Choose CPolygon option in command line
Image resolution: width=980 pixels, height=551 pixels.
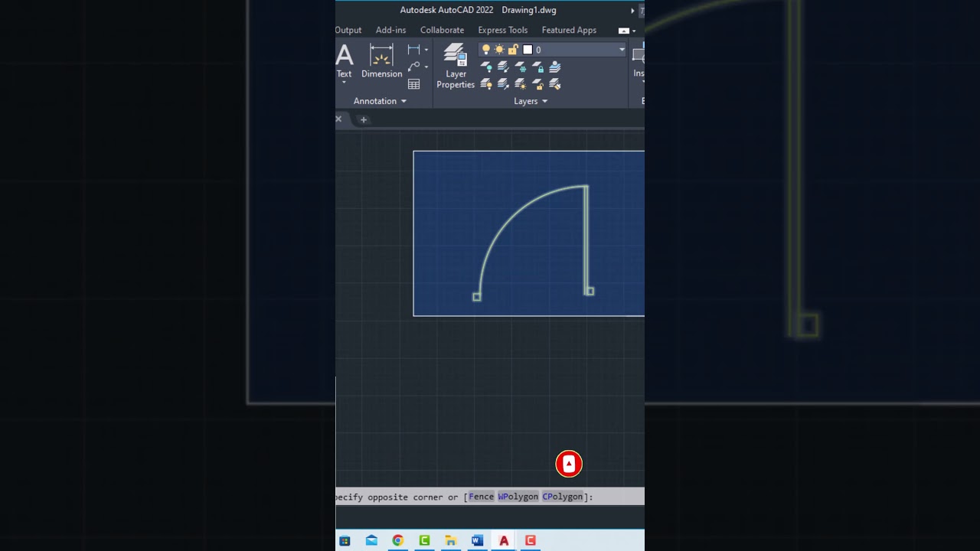click(563, 497)
